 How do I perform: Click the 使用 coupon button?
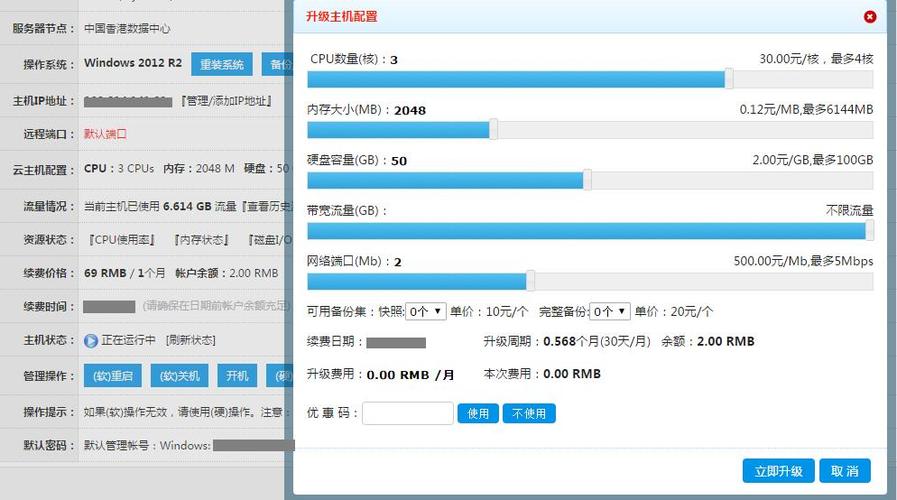click(x=478, y=413)
